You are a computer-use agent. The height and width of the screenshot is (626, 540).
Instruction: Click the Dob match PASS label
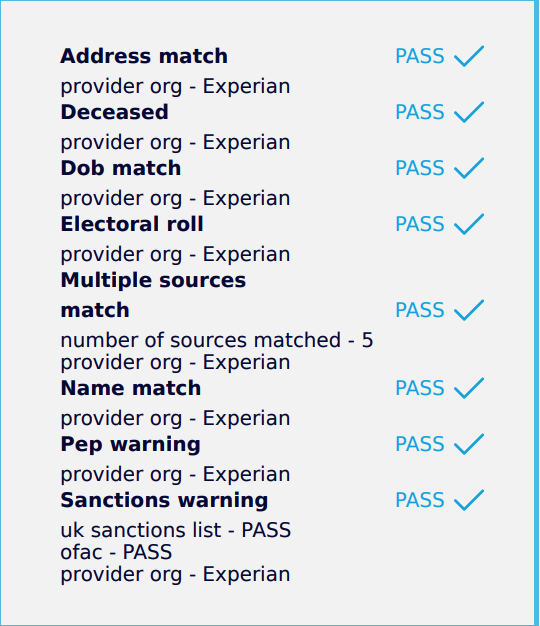click(x=420, y=168)
